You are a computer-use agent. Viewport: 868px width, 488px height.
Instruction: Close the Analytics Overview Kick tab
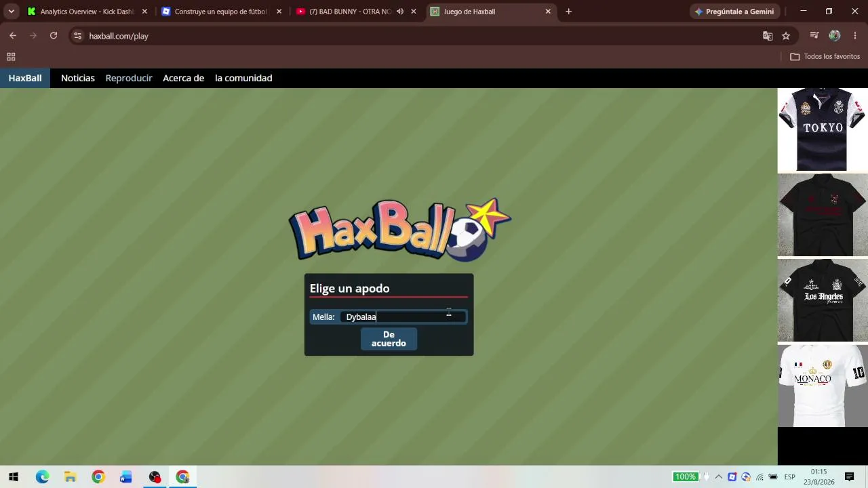144,12
